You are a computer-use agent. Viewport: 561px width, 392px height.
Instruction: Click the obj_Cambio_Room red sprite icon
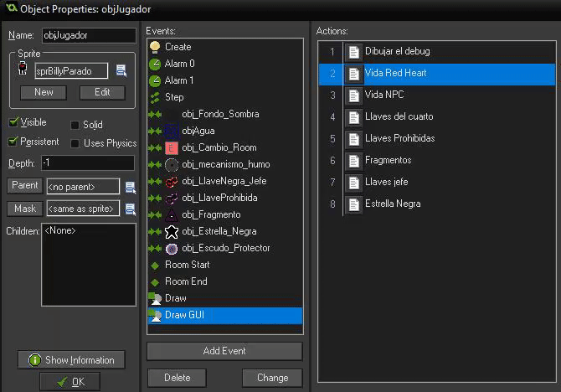point(172,148)
